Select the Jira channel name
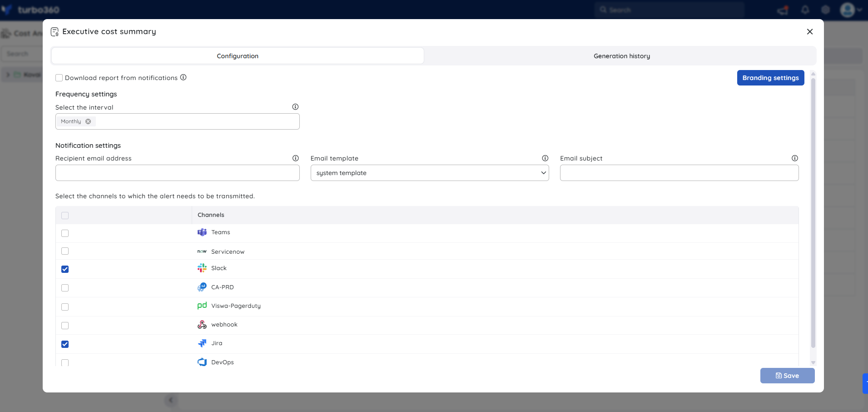Screen dimensions: 868x412 (217, 343)
